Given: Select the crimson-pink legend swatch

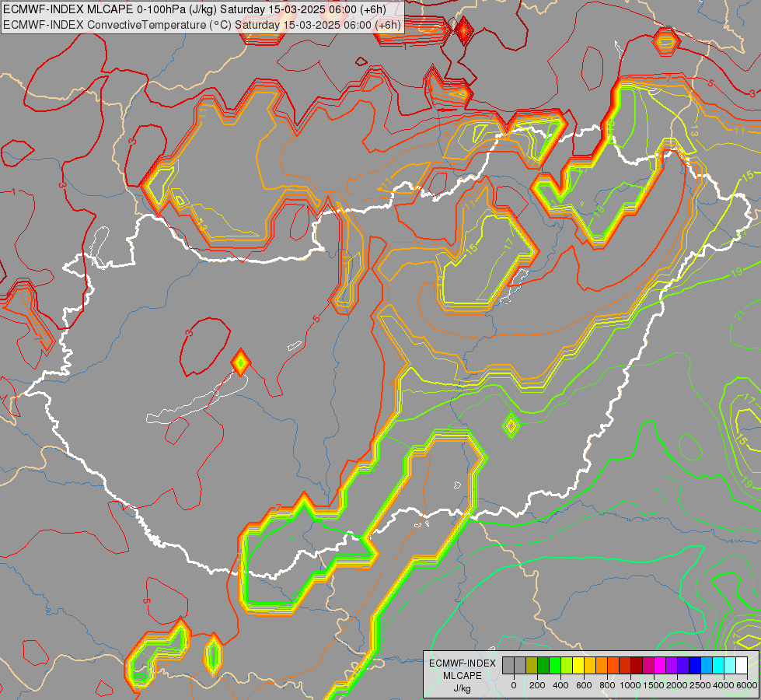Looking at the screenshot, I should pyautogui.click(x=648, y=665).
